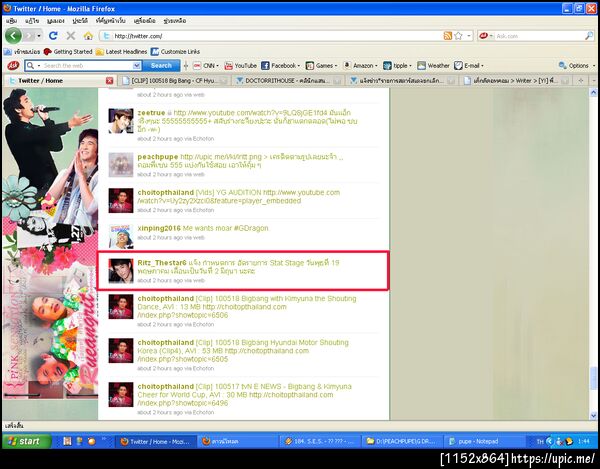
Task: Open xinping2016 username link
Action: [159, 228]
